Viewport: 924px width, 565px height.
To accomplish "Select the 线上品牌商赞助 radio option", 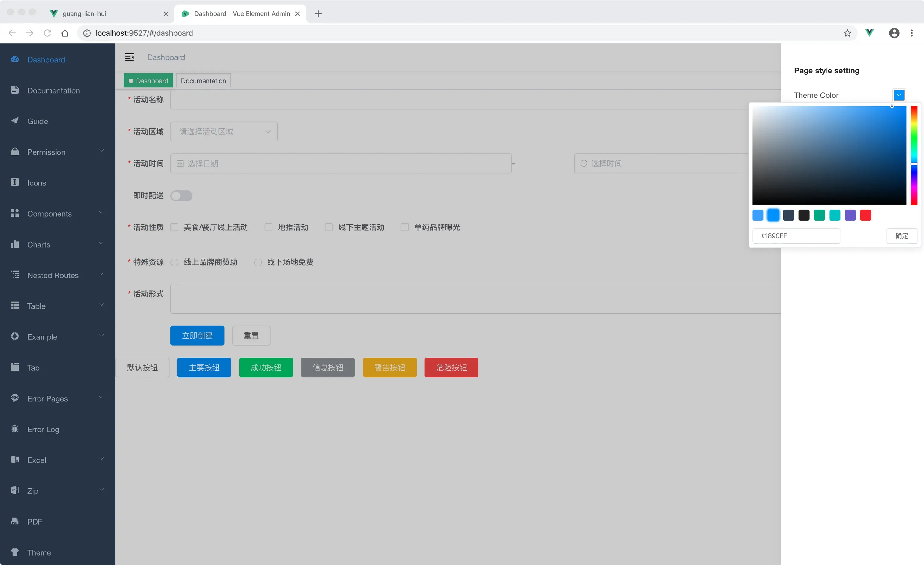I will pos(174,262).
